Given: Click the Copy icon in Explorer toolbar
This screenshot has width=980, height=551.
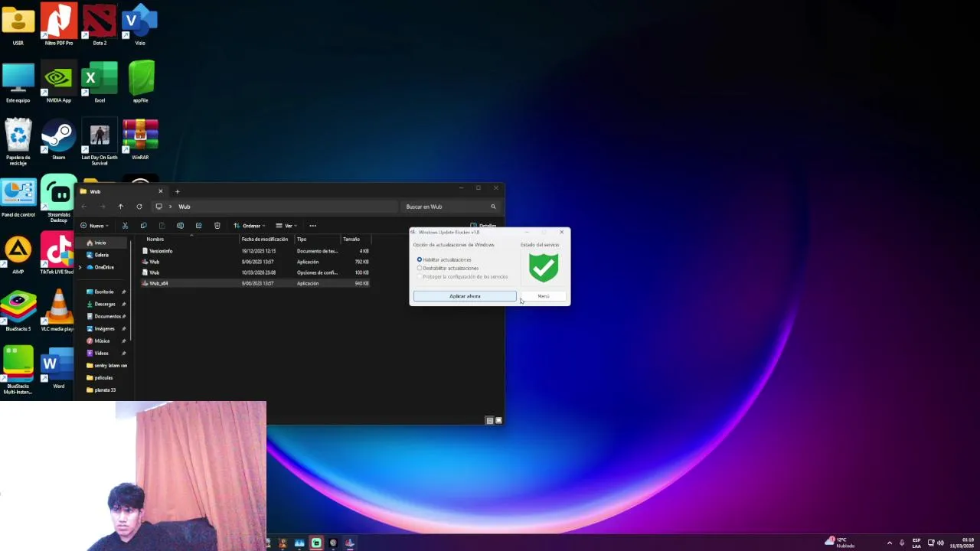Looking at the screenshot, I should [x=143, y=226].
